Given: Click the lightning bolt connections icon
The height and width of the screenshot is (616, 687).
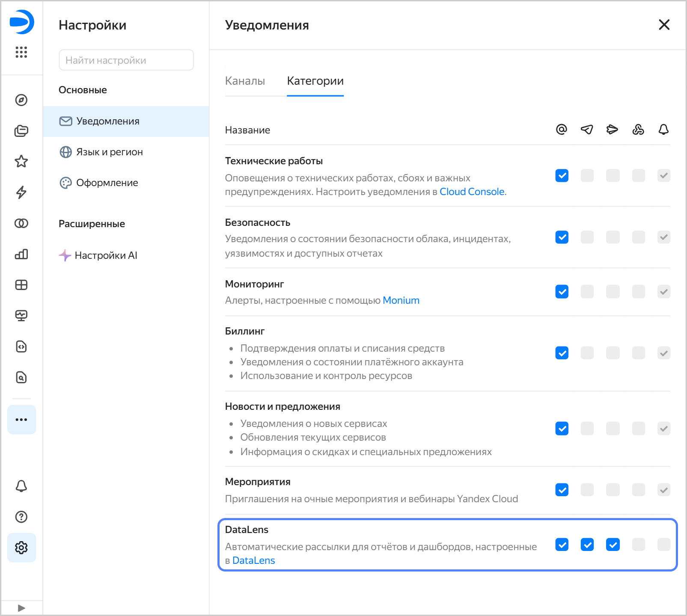Looking at the screenshot, I should (21, 192).
